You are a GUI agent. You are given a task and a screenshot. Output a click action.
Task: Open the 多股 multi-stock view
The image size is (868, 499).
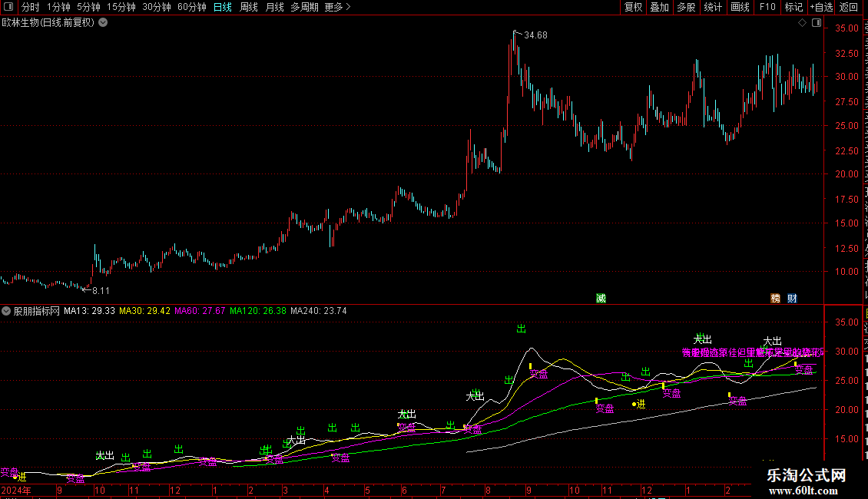(686, 7)
